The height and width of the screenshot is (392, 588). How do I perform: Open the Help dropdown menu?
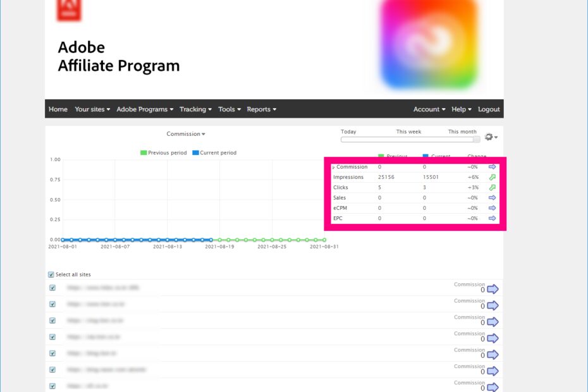[462, 109]
